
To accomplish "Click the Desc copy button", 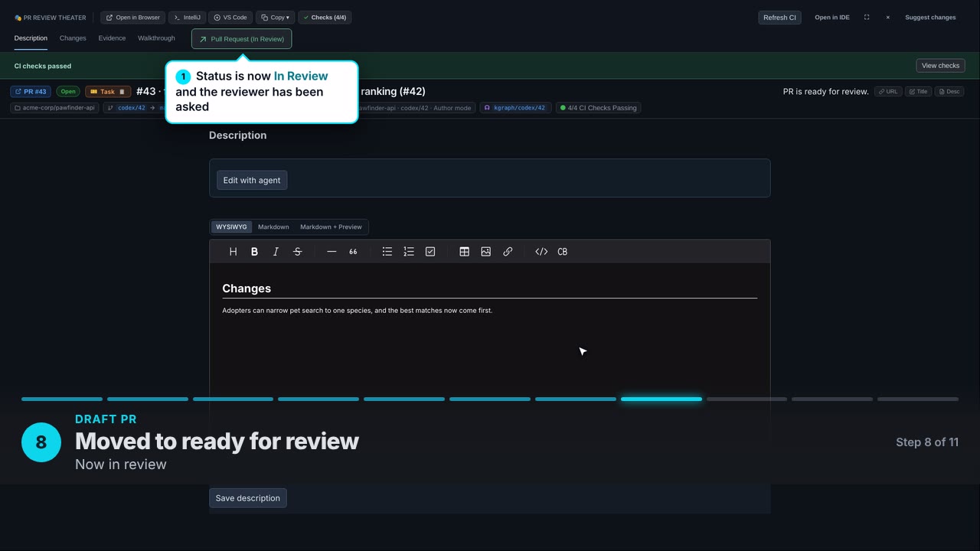I will 949,92.
